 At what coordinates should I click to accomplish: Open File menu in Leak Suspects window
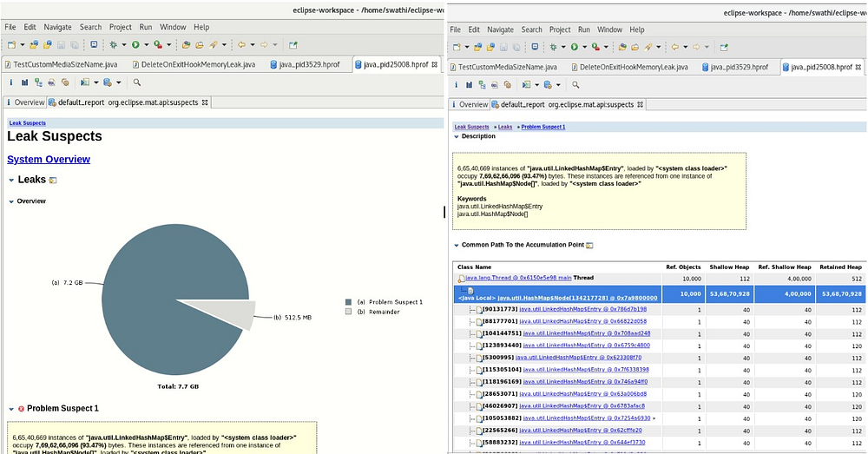[x=10, y=27]
